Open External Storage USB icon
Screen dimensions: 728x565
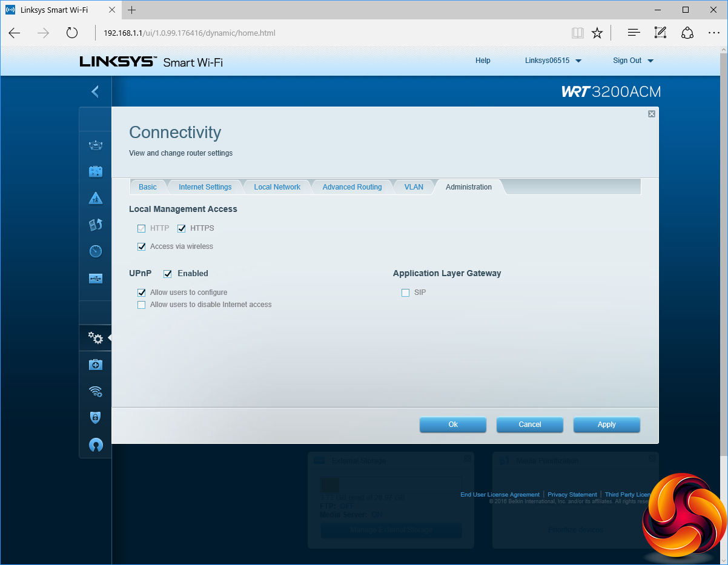[x=96, y=279]
